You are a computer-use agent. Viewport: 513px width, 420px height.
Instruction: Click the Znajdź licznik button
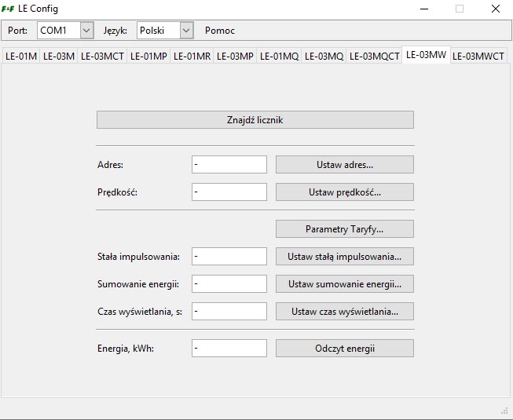click(x=255, y=120)
